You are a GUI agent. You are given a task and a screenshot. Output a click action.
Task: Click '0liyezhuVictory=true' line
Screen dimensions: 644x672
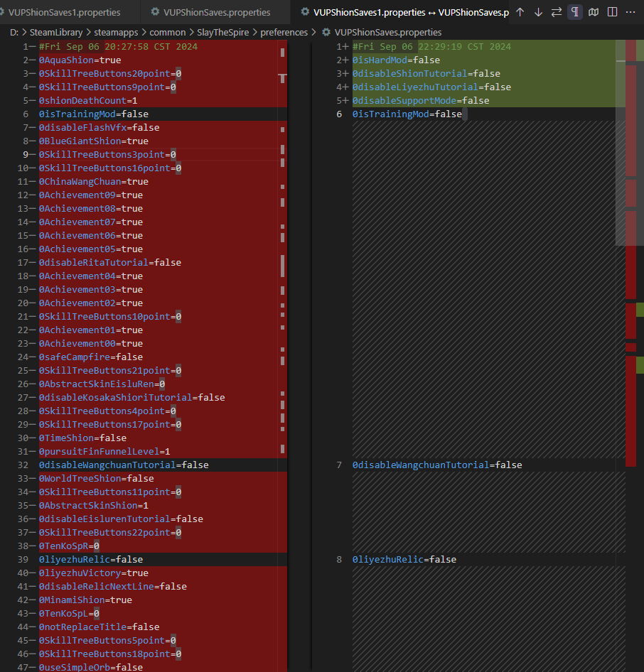click(93, 573)
